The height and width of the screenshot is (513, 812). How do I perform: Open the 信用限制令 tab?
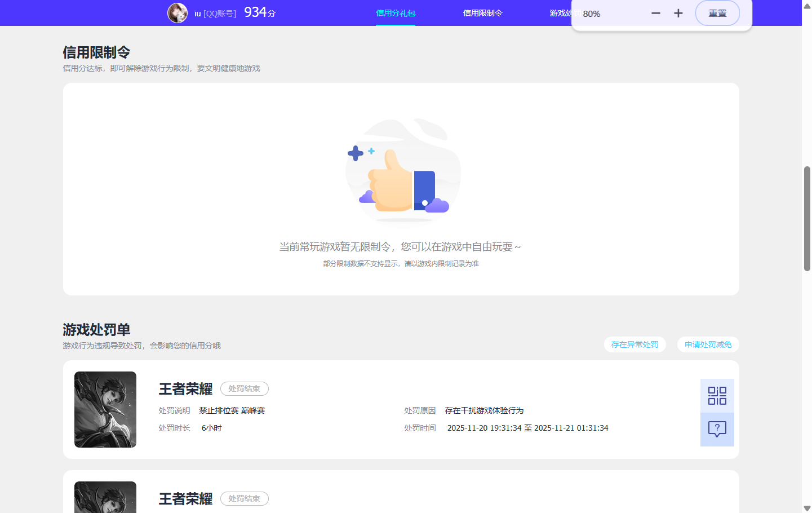pos(482,12)
